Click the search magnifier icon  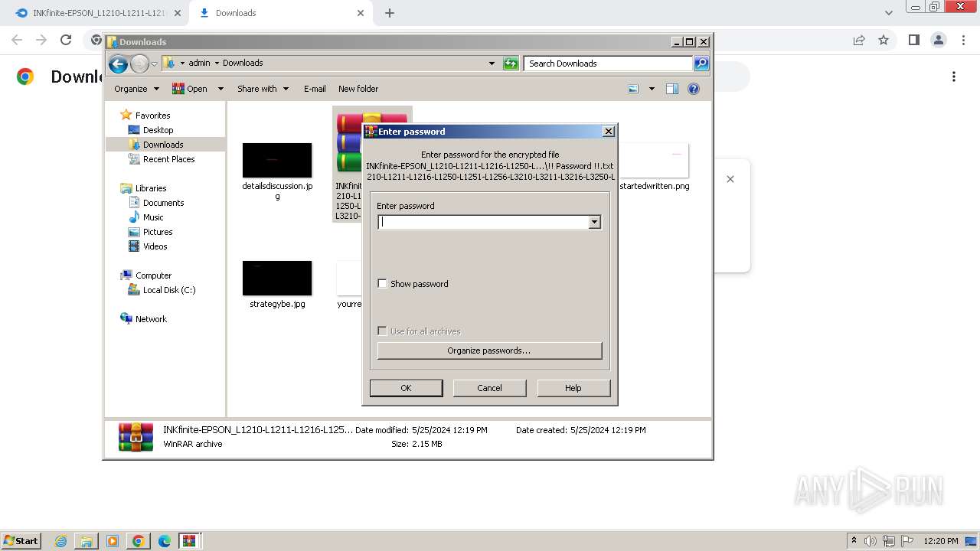click(x=701, y=64)
